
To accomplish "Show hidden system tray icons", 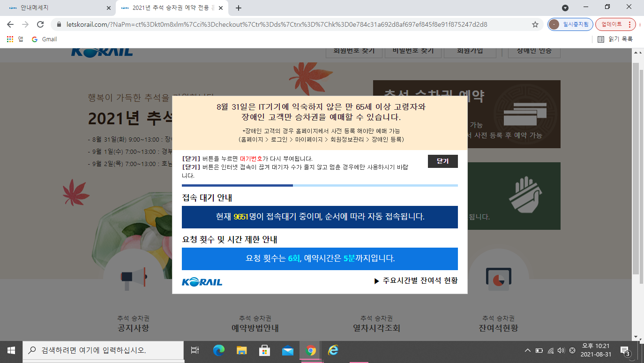I will coord(528,350).
